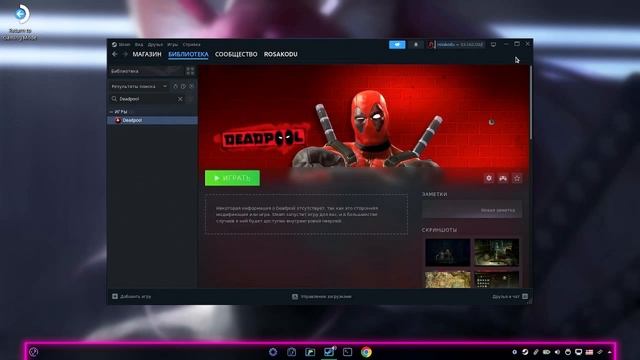
Task: Open controller configuration icon
Action: [503, 178]
